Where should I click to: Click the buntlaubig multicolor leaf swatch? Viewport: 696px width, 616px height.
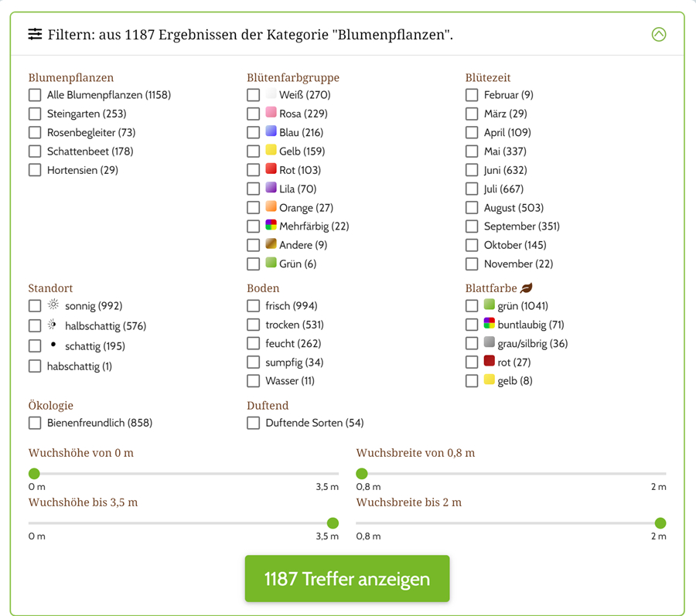pos(489,324)
